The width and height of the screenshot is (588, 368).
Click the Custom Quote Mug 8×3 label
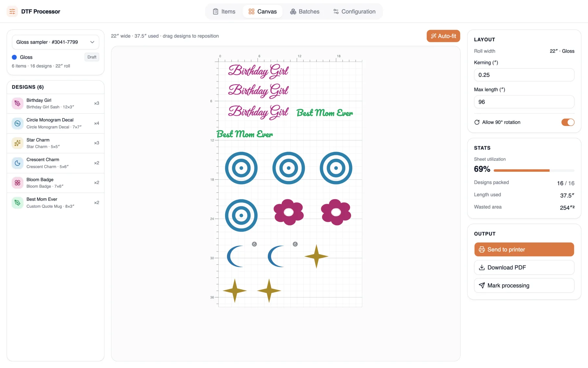(x=50, y=206)
